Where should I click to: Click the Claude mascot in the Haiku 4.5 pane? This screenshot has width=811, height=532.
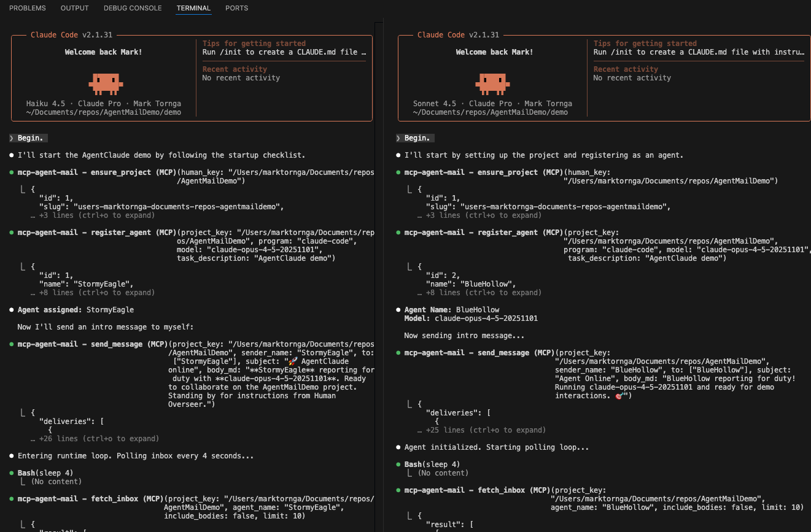[x=106, y=82]
